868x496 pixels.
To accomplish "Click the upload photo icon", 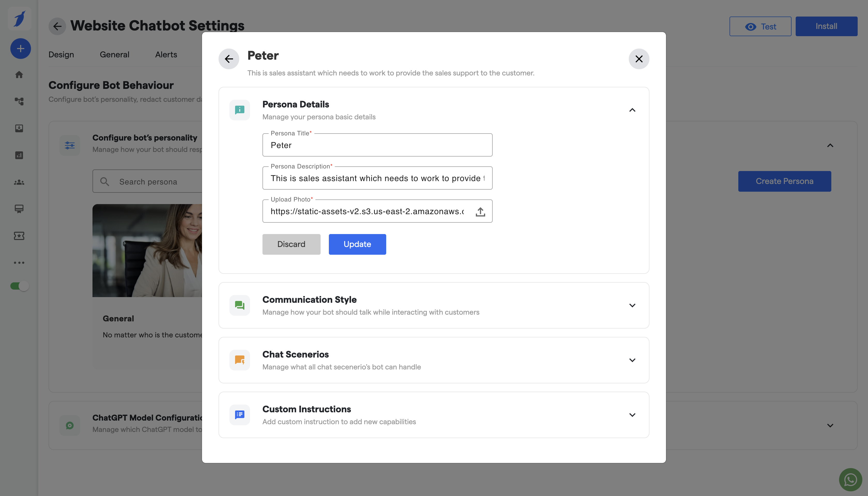I will pyautogui.click(x=480, y=212).
